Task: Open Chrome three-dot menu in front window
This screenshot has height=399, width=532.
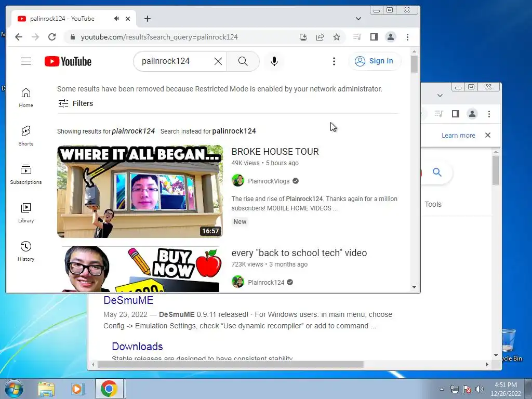Action: click(x=407, y=37)
